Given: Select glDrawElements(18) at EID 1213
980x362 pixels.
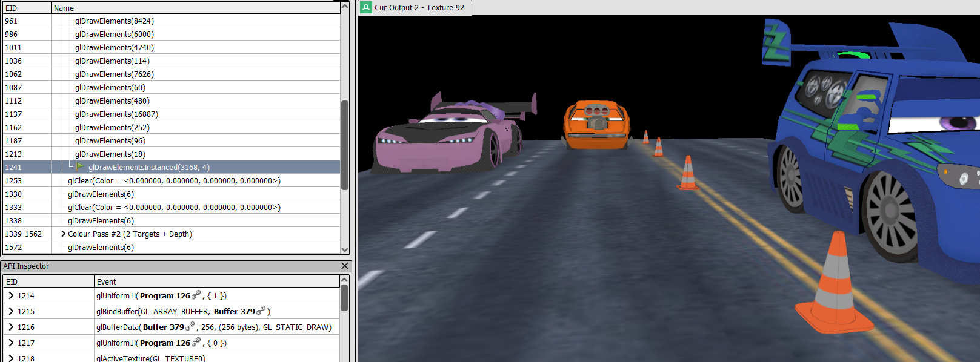Looking at the screenshot, I should click(x=110, y=154).
